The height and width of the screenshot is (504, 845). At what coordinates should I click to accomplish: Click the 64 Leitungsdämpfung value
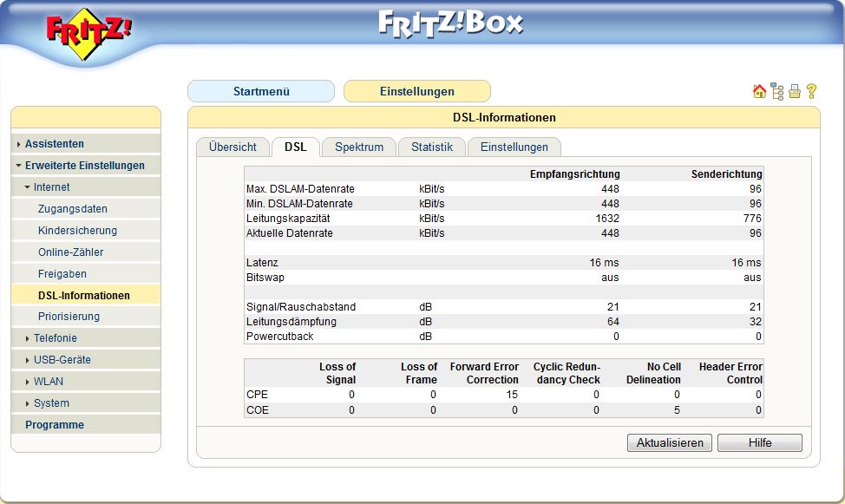(613, 322)
